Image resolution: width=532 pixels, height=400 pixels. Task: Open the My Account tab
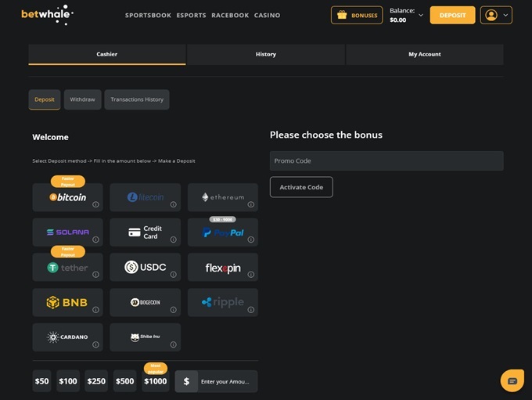click(x=424, y=54)
